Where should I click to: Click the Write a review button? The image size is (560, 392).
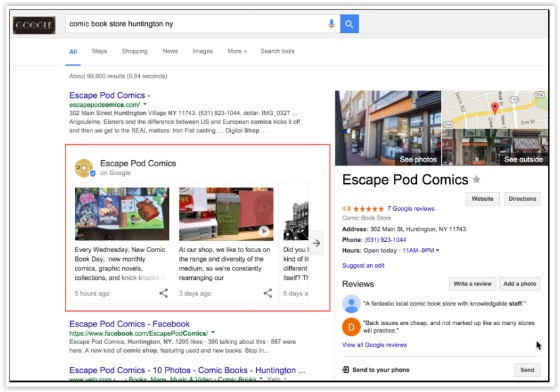click(472, 284)
